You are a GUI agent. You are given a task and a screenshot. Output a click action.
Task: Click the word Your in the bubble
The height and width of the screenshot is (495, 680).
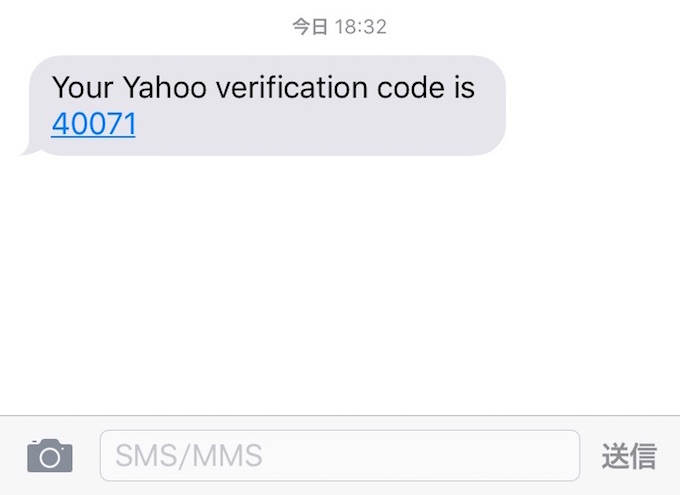(x=82, y=88)
